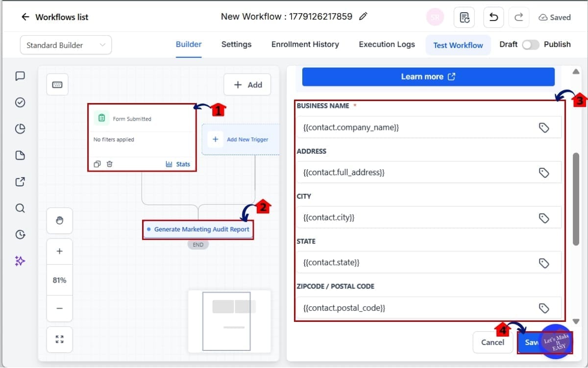Click the City input field

coord(429,218)
